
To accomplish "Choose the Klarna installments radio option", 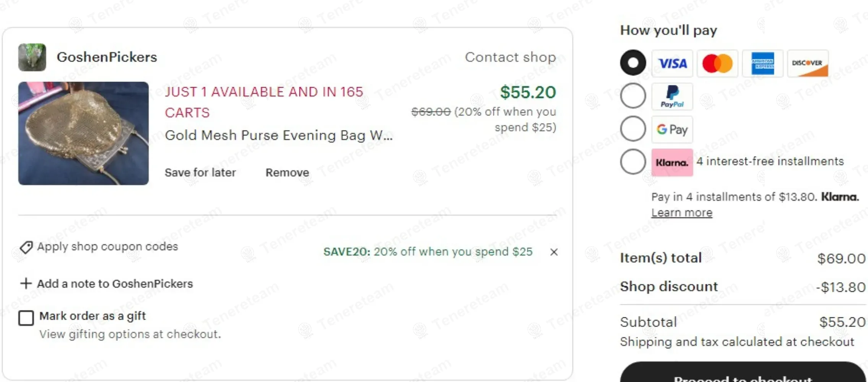I will coord(633,162).
